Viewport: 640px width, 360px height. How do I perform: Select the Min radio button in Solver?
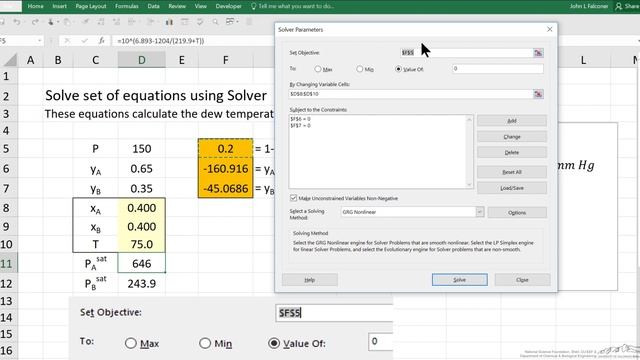point(359,69)
